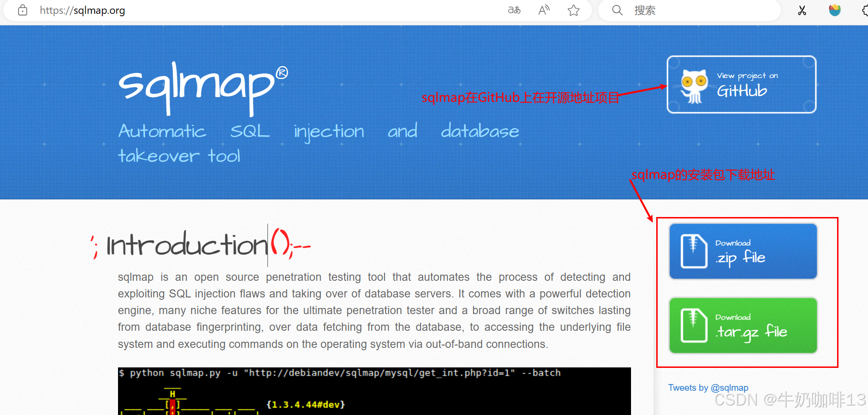868x415 pixels.
Task: Focus the 搜索 search box
Action: click(x=689, y=10)
